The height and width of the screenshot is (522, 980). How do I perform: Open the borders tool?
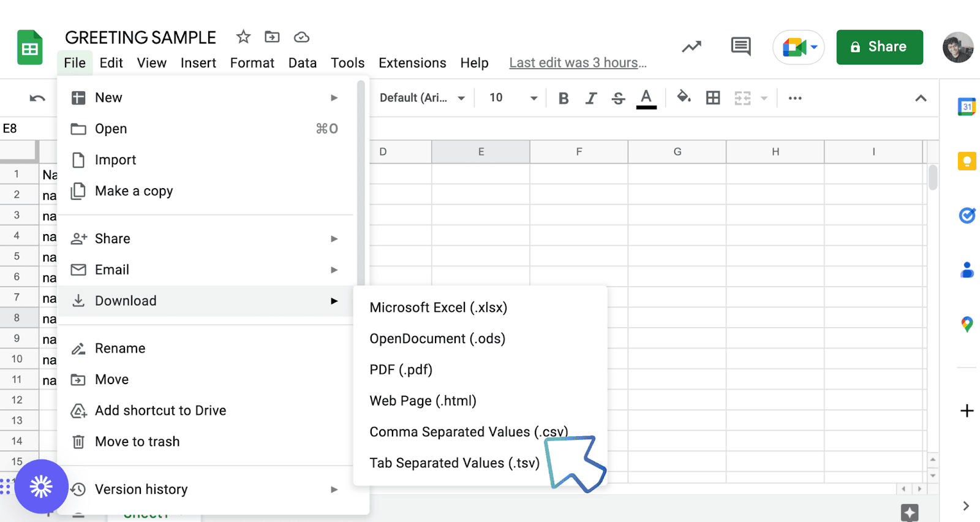pyautogui.click(x=713, y=98)
